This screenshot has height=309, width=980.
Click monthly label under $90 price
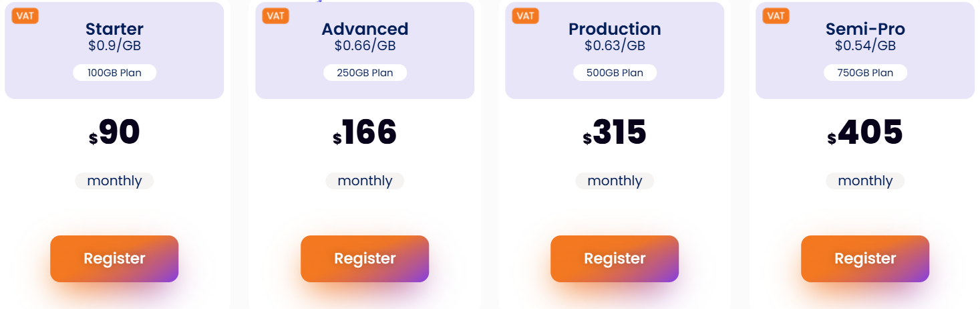114,181
